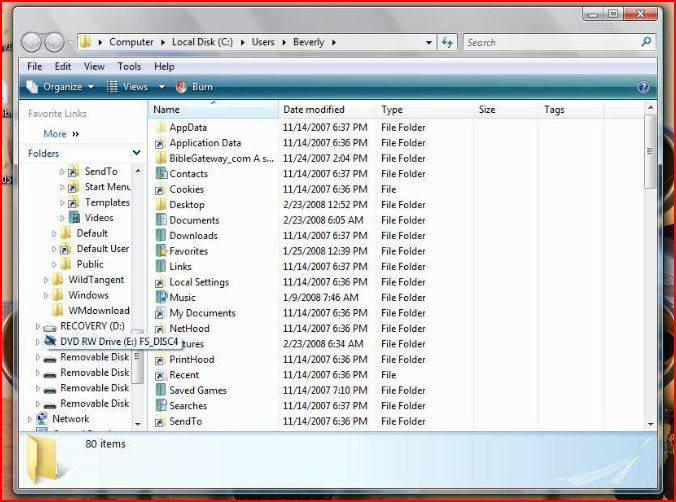Sort by Date modified column header
The height and width of the screenshot is (502, 676).
tap(327, 110)
